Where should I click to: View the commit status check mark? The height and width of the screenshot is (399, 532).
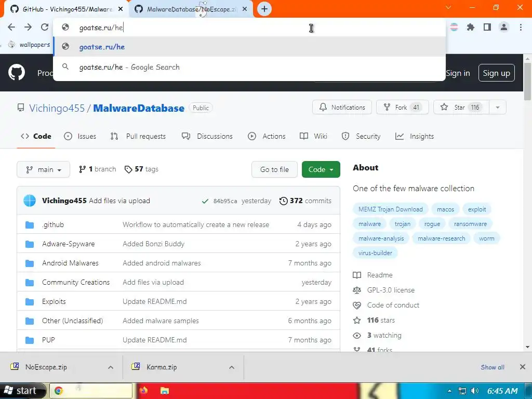[205, 201]
